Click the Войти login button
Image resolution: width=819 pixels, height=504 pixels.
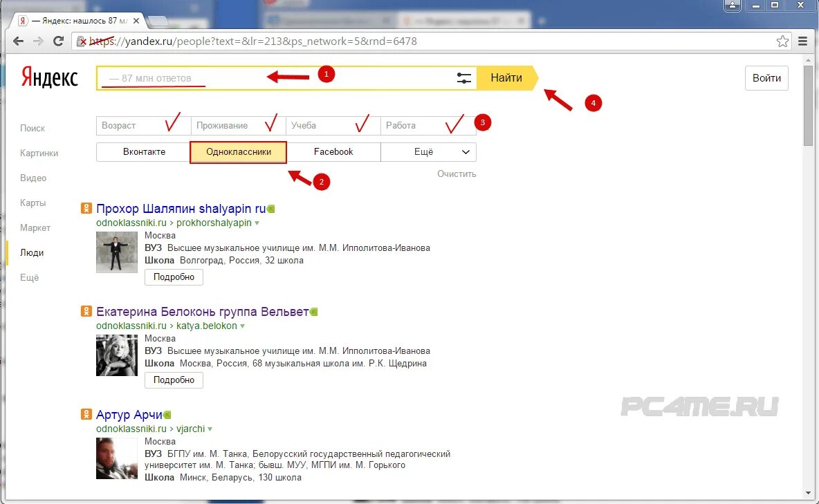pyautogui.click(x=766, y=78)
